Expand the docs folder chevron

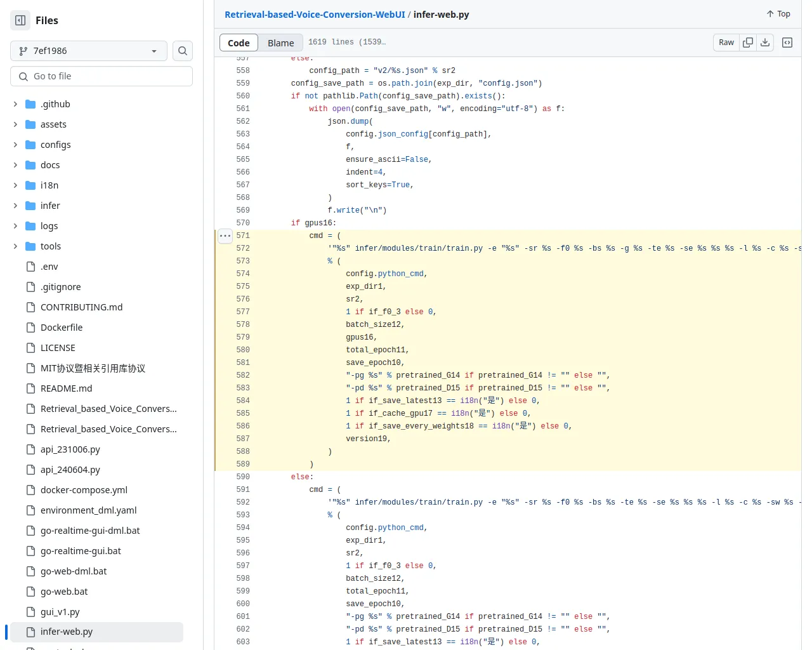tap(15, 165)
